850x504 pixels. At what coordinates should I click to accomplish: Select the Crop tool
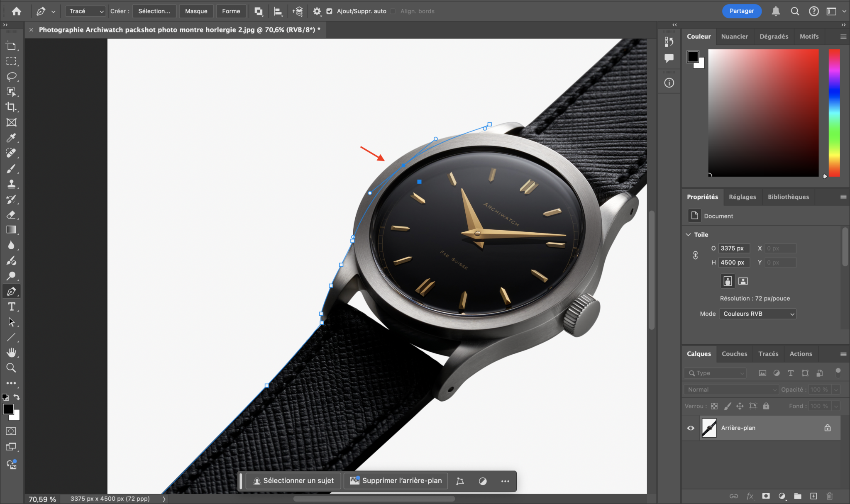pos(11,107)
